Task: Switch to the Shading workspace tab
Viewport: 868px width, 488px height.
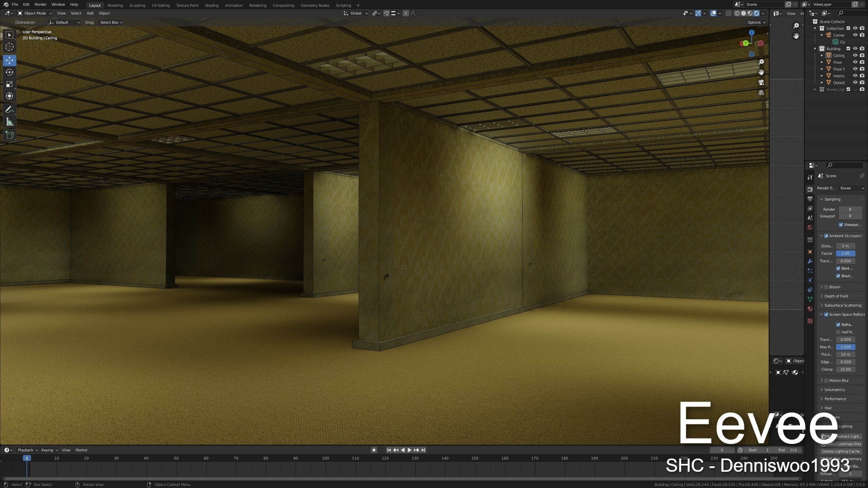Action: click(212, 5)
